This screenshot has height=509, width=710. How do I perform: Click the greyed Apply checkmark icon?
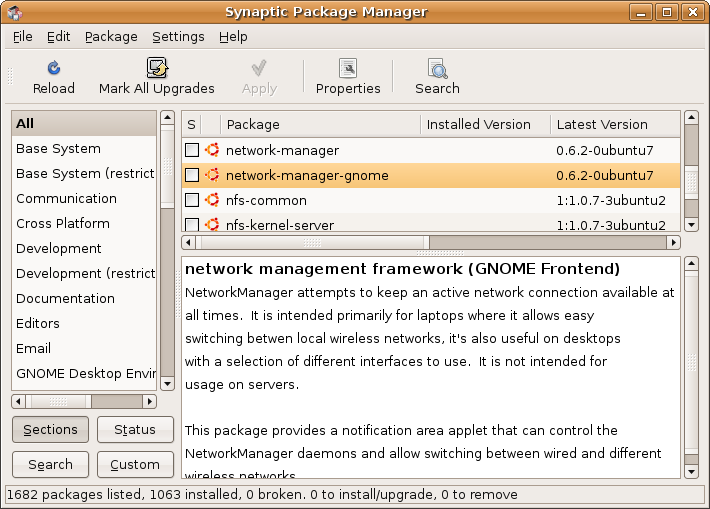point(259,68)
